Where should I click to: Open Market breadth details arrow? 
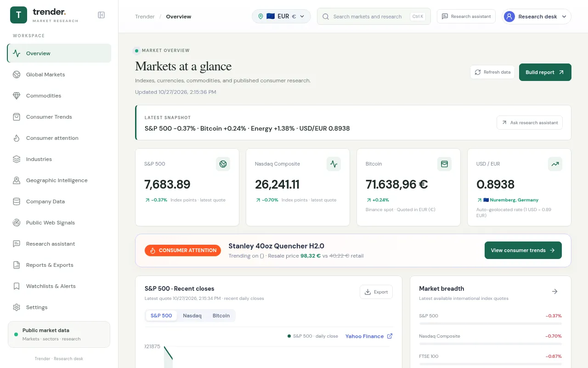click(x=554, y=292)
